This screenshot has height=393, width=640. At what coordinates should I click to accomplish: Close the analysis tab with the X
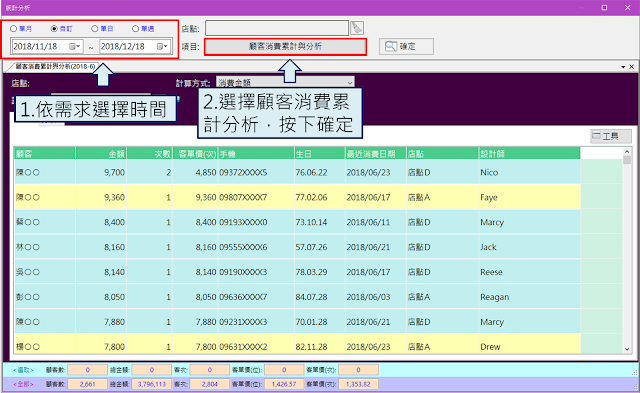point(631,67)
